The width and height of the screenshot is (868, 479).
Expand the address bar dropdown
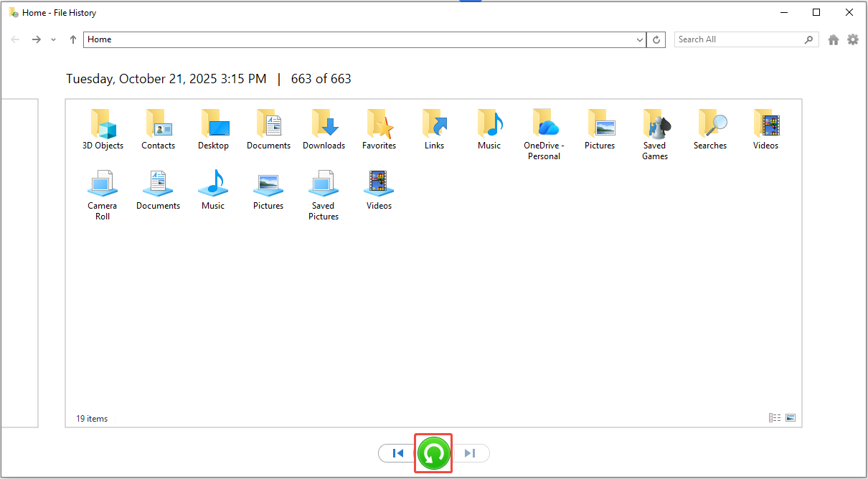click(x=640, y=40)
